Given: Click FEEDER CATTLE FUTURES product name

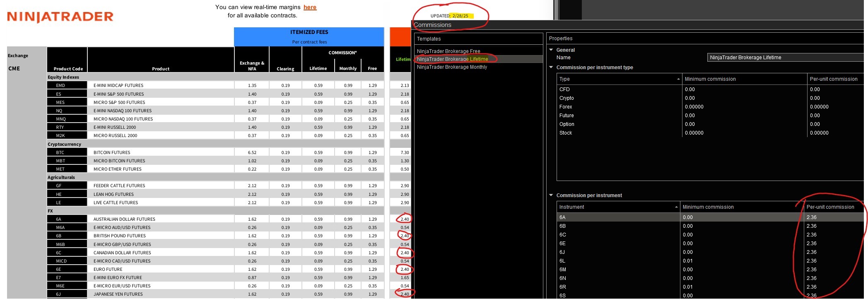Looking at the screenshot, I should [x=119, y=186].
